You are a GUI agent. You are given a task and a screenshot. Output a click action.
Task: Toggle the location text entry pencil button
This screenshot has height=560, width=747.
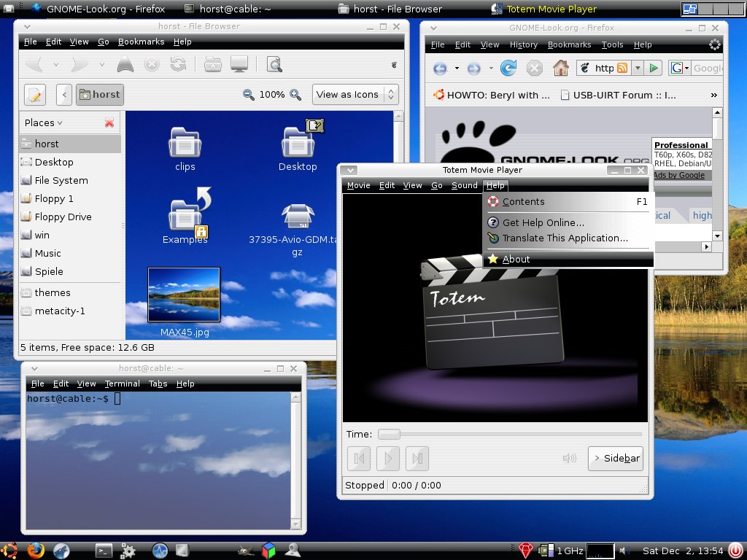(x=35, y=94)
